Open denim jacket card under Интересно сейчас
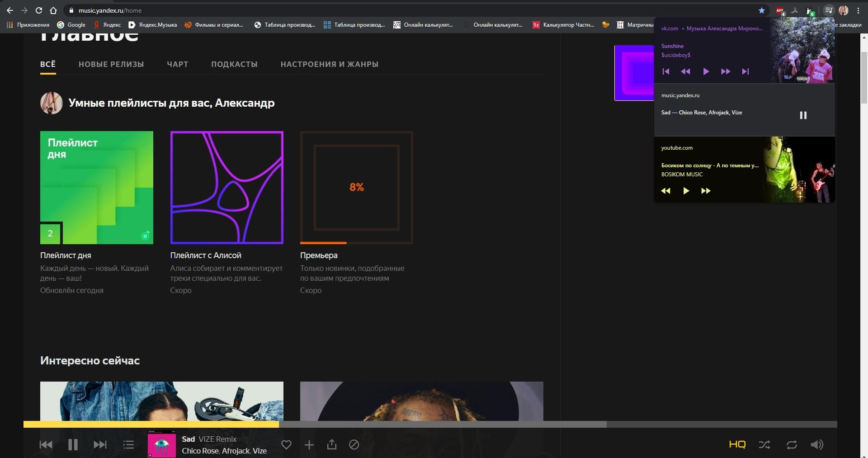The width and height of the screenshot is (868, 458). click(162, 401)
